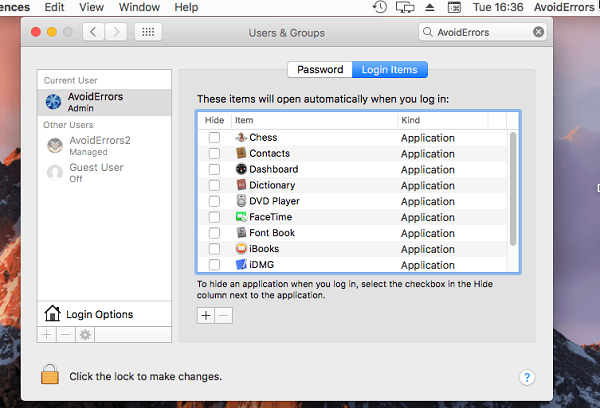Remove a user with the sidebar minus button
Screen dimensions: 600x408
point(66,335)
